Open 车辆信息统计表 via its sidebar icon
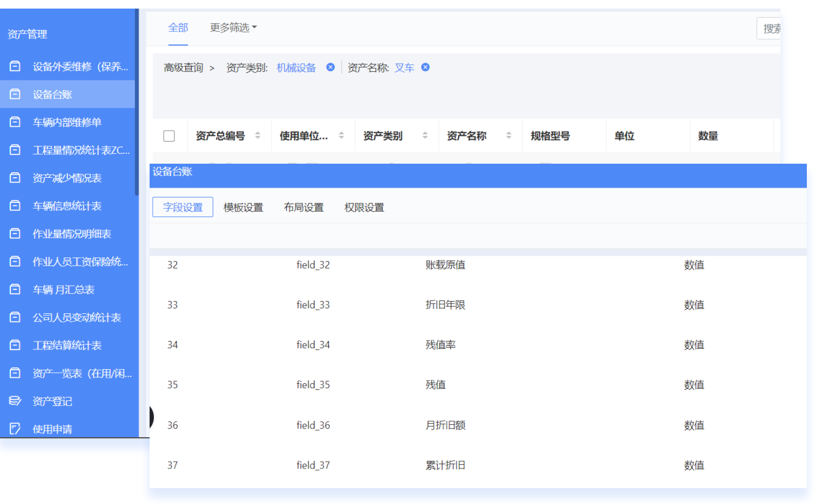Viewport: 824px width, 504px height. click(15, 206)
